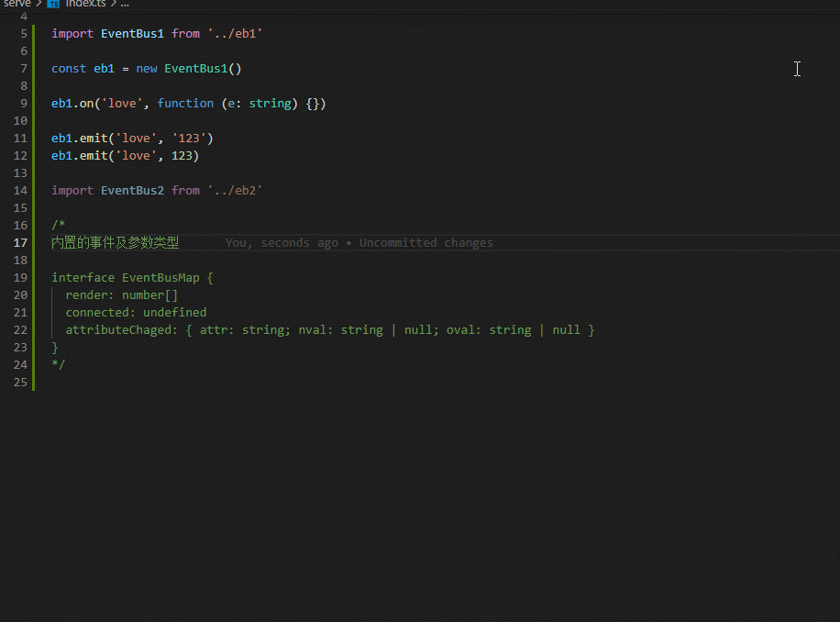
Task: Click the eb1.on method call
Action: [72, 104]
